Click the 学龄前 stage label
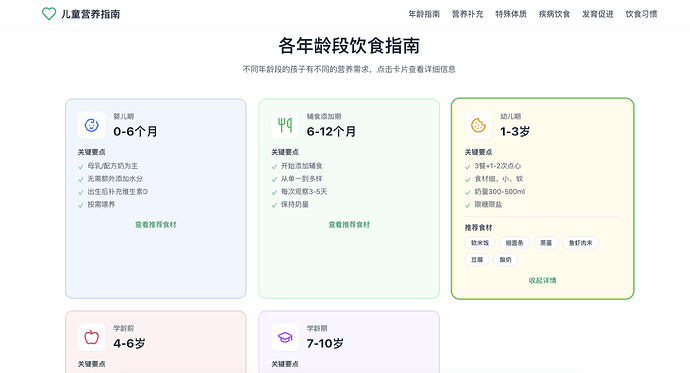The image size is (690, 373). click(124, 329)
